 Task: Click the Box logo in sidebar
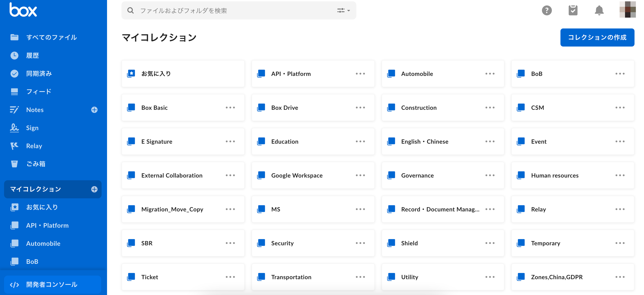point(23,10)
